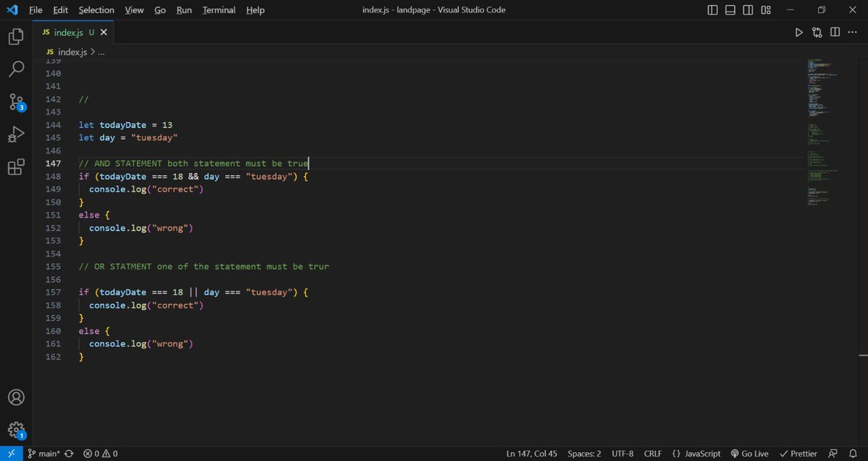Click console.log("wrong") on line 161
868x461 pixels.
141,344
